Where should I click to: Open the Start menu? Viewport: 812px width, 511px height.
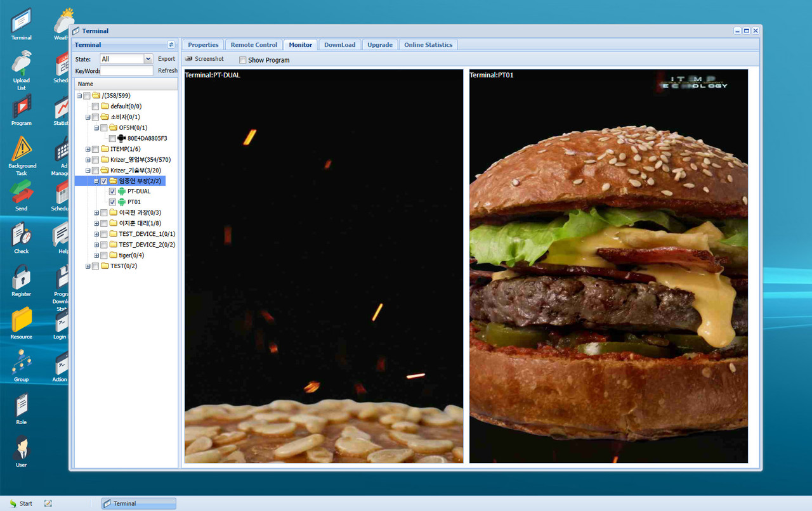coord(21,503)
